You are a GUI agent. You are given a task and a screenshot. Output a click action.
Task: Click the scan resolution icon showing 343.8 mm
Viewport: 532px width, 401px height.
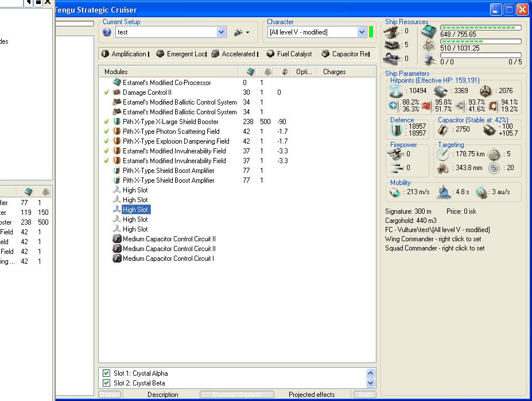(x=442, y=168)
